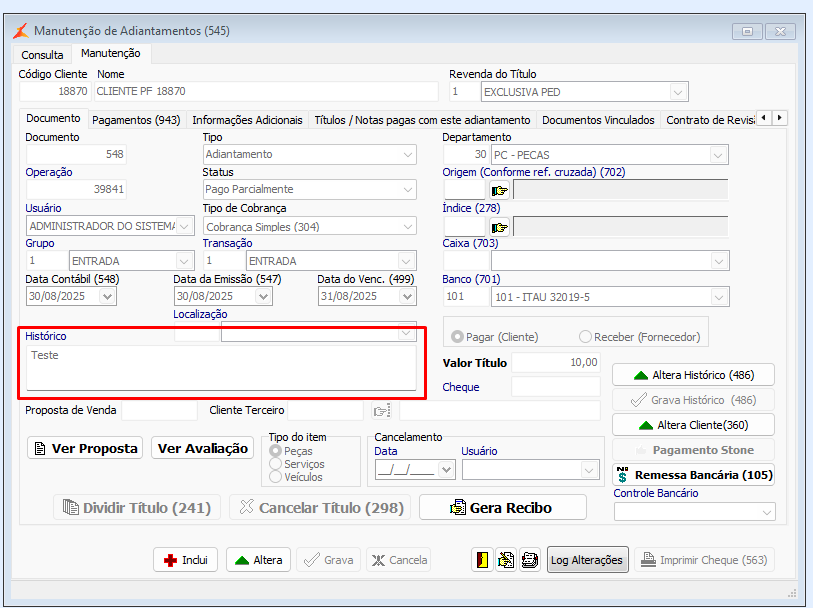Click Pagamento Stone button

pos(694,450)
